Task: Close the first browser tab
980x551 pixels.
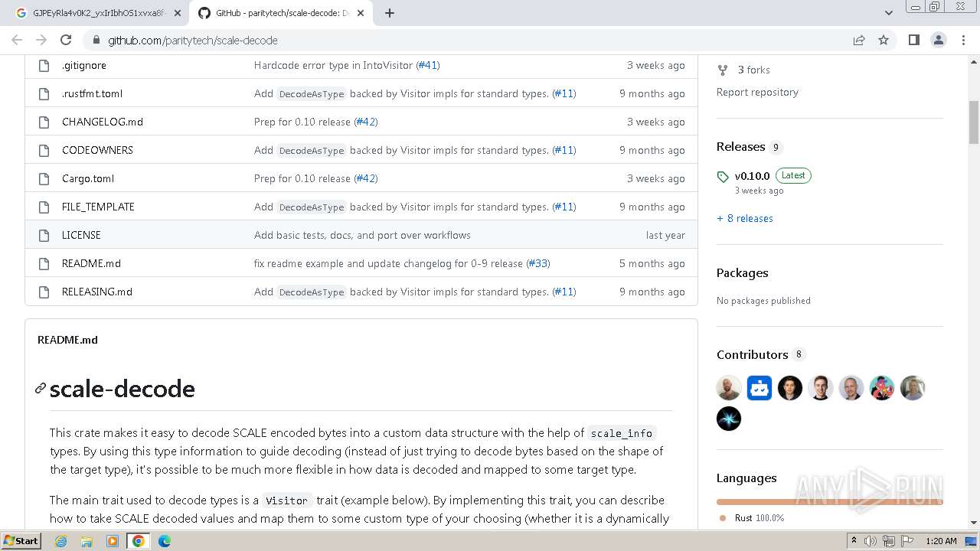Action: point(178,13)
